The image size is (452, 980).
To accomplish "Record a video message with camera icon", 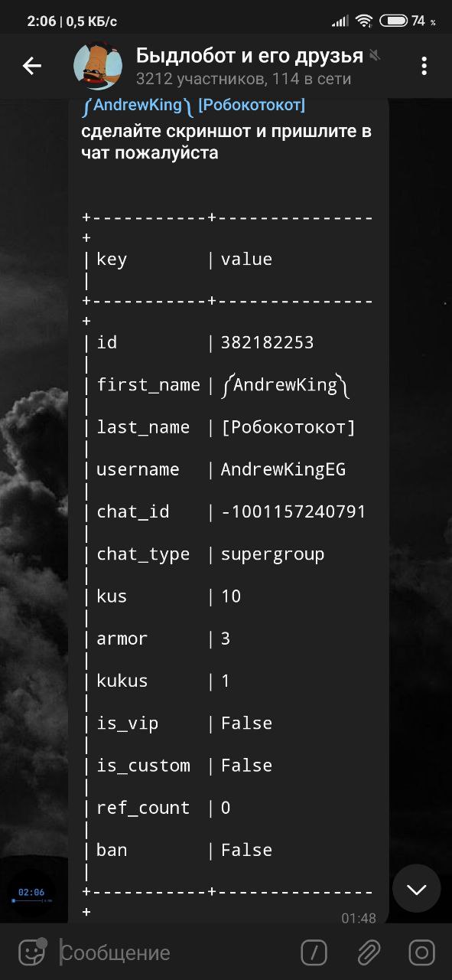I will coord(421,952).
